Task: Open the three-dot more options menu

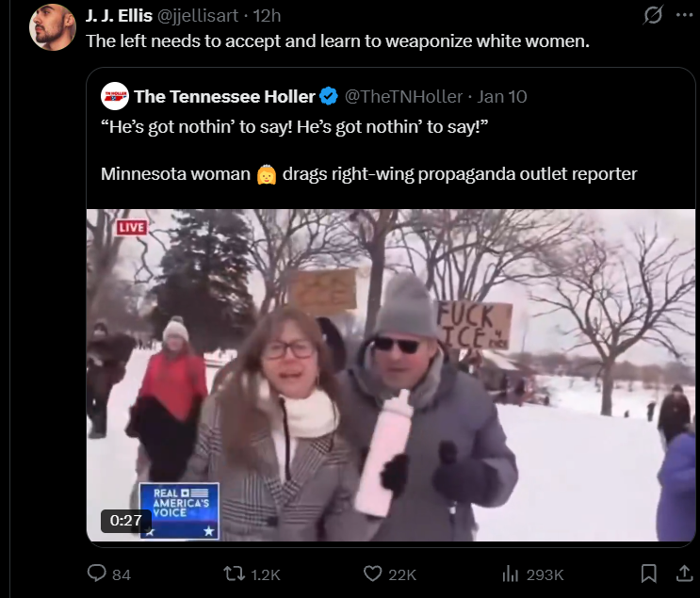Action: coord(684,15)
